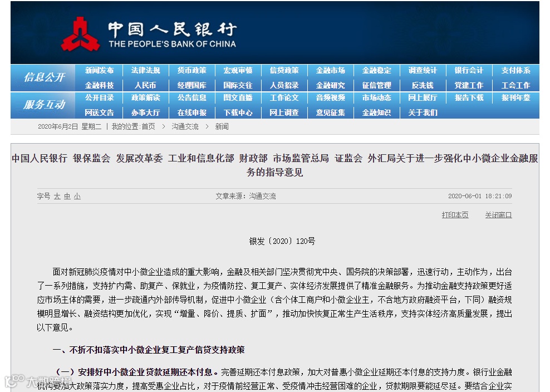Navigate to 金融稳定
Viewport: 550px width, 392px height.
tap(377, 70)
